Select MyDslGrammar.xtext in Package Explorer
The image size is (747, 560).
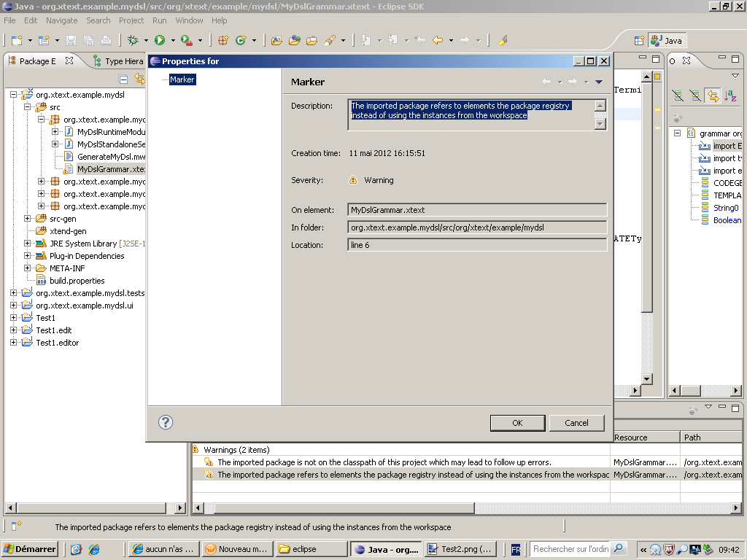pos(111,169)
